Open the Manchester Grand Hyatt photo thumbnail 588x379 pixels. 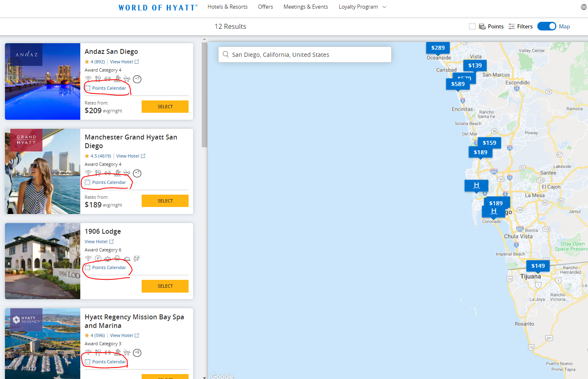[x=42, y=171]
